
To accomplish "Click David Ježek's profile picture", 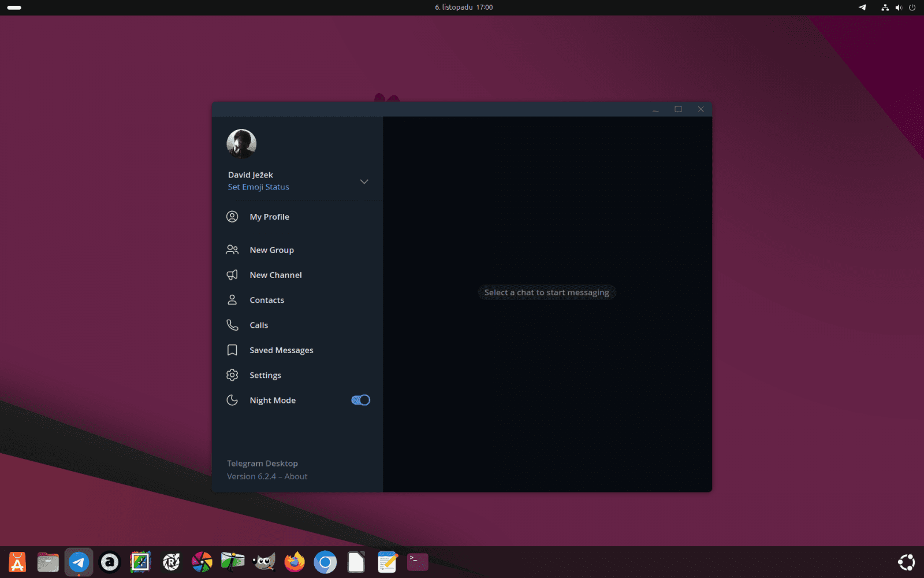I will pyautogui.click(x=241, y=144).
